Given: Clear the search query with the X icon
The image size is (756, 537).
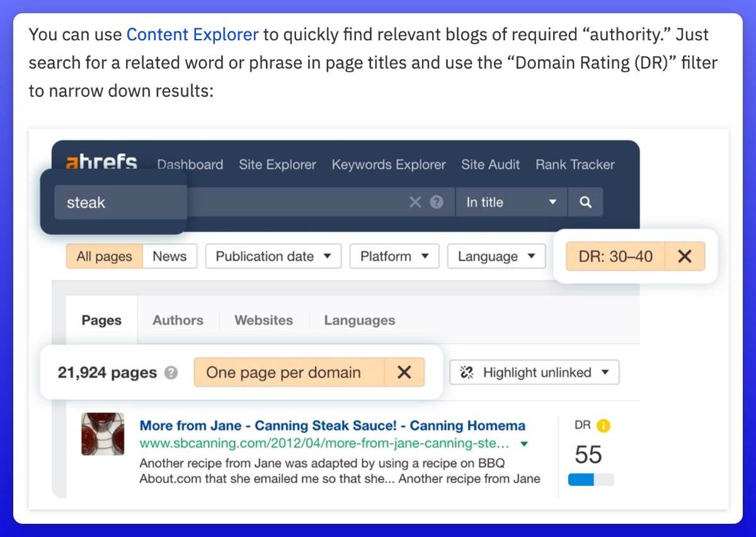Looking at the screenshot, I should click(x=415, y=201).
